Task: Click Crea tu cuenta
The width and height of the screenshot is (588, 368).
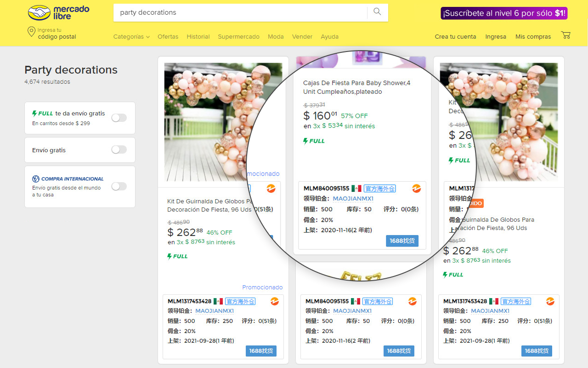Action: pyautogui.click(x=455, y=37)
